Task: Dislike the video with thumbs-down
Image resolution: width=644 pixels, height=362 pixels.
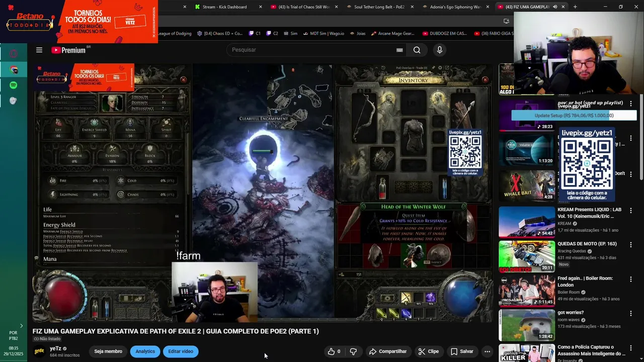Action: tap(354, 351)
